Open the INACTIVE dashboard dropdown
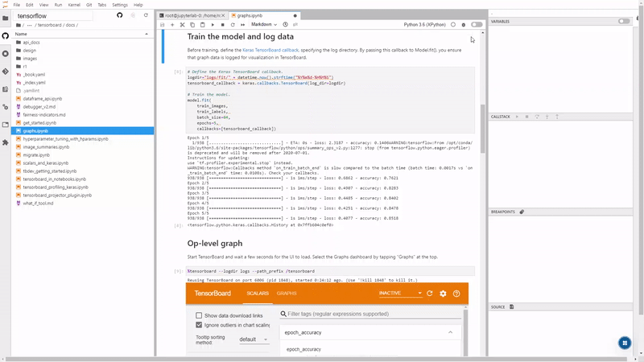Screen dimensions: 644x362 [x=400, y=294]
